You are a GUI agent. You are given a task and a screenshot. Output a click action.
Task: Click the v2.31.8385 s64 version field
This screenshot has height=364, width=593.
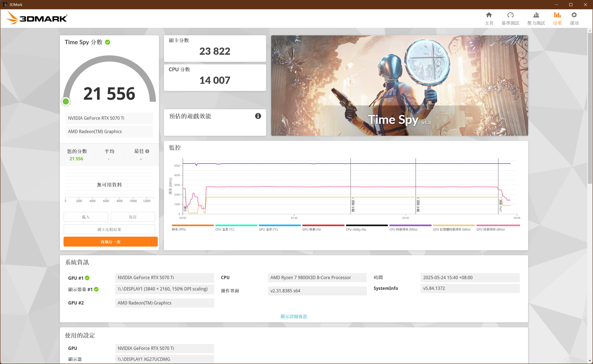pyautogui.click(x=317, y=291)
